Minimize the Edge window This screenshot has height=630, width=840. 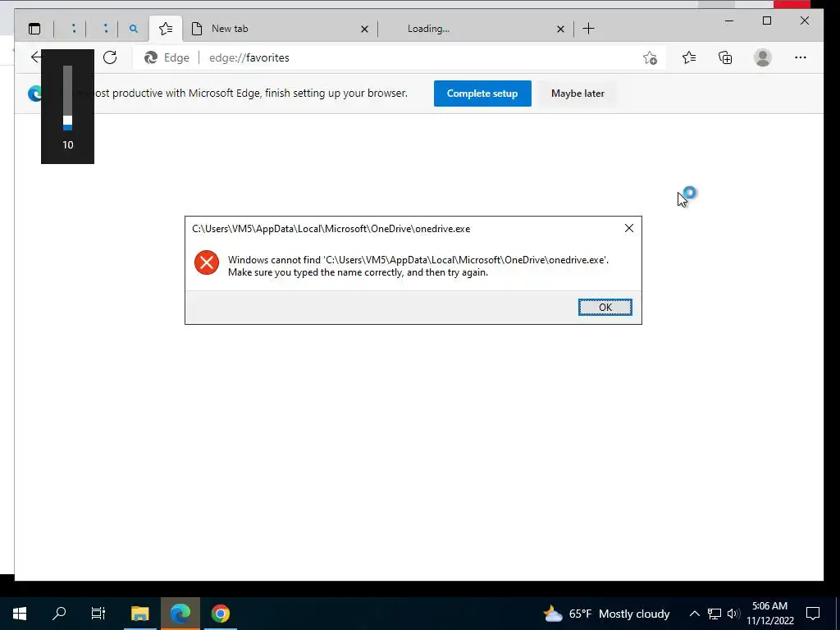(729, 21)
